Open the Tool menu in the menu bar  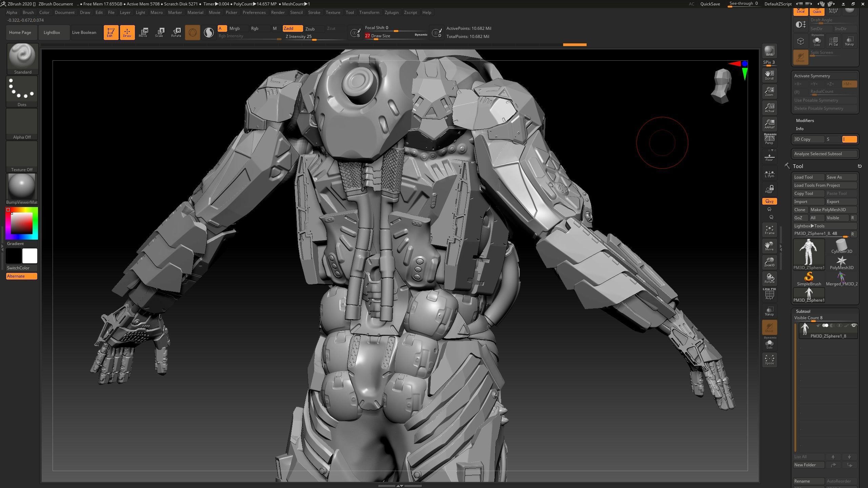coord(350,12)
